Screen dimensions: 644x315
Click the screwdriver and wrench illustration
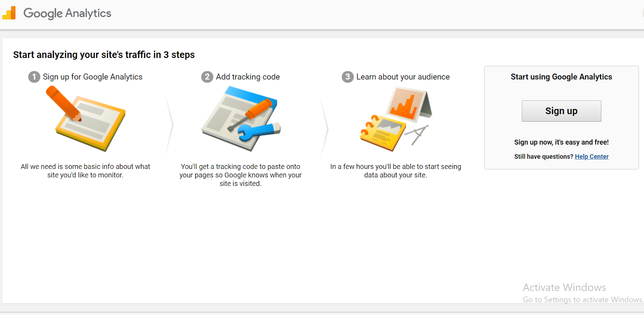click(x=241, y=118)
